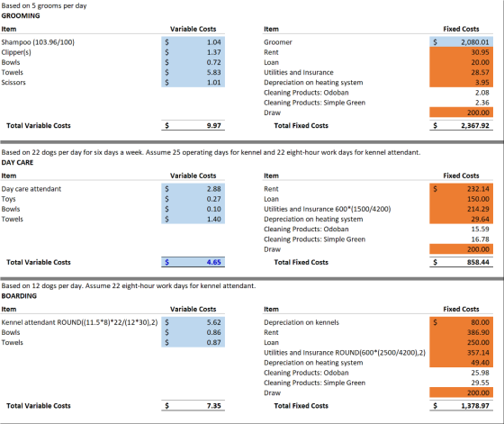504x424 pixels.
Task: Click the Groomer fixed cost cell 2,080.01
Action: coord(461,41)
